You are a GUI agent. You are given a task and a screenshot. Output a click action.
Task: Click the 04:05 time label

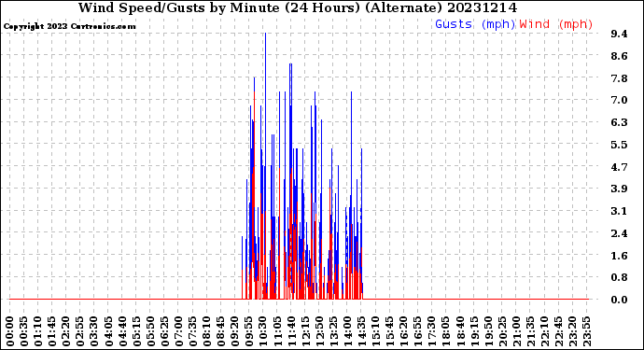[x=108, y=331]
